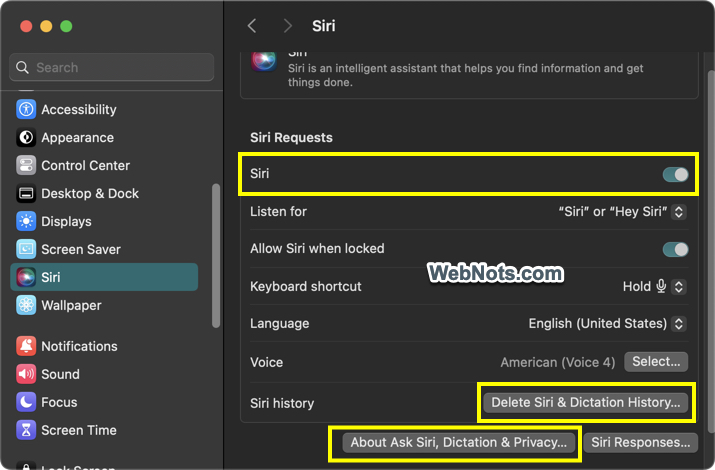The height and width of the screenshot is (470, 715).
Task: Click the Control Center sidebar icon
Action: tap(26, 165)
